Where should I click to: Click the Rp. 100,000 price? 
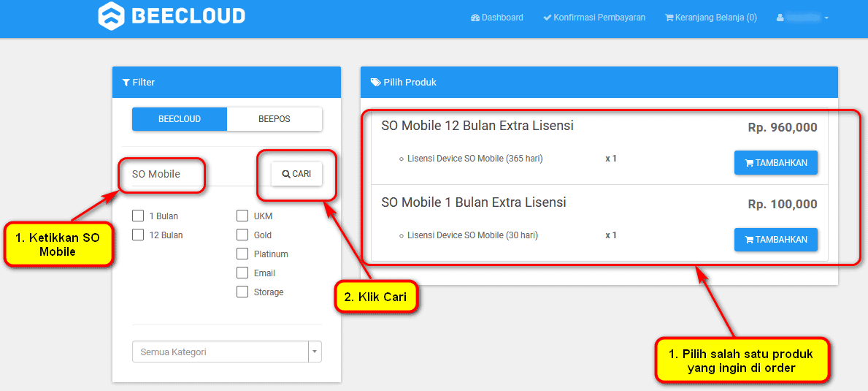[782, 205]
